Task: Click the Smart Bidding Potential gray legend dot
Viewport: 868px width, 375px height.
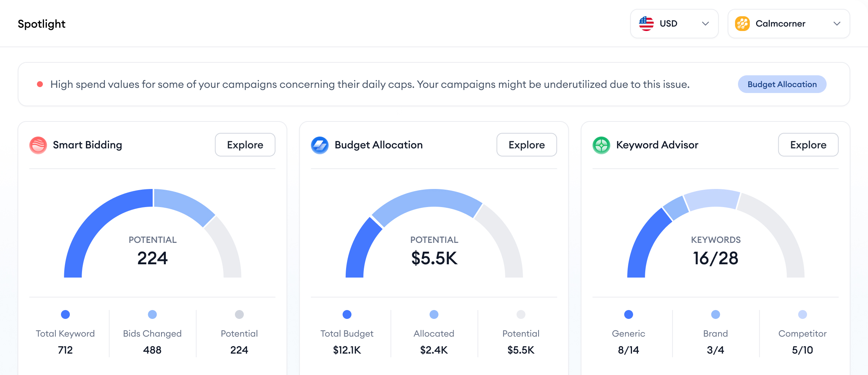Action: pyautogui.click(x=239, y=314)
